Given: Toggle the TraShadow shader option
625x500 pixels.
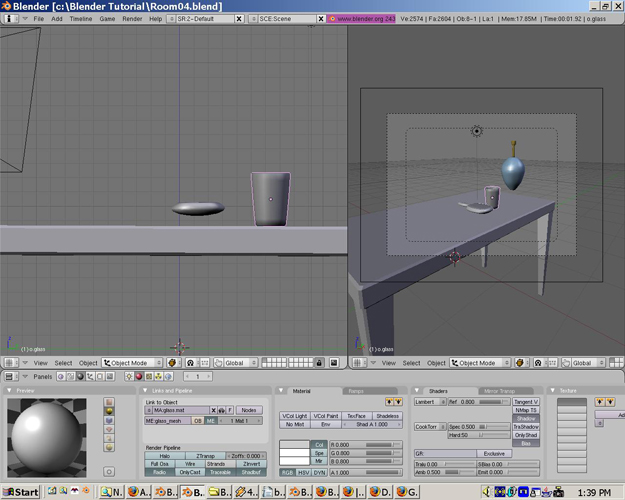Looking at the screenshot, I should [x=526, y=427].
